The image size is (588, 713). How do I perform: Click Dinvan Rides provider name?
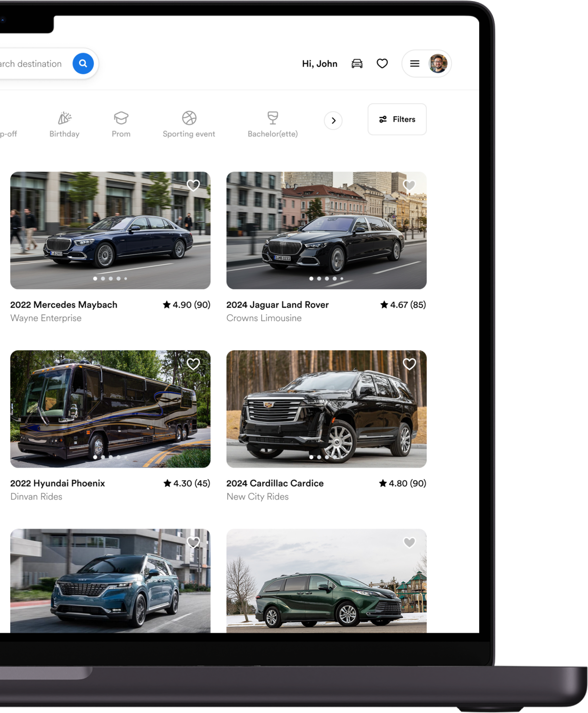pyautogui.click(x=36, y=496)
